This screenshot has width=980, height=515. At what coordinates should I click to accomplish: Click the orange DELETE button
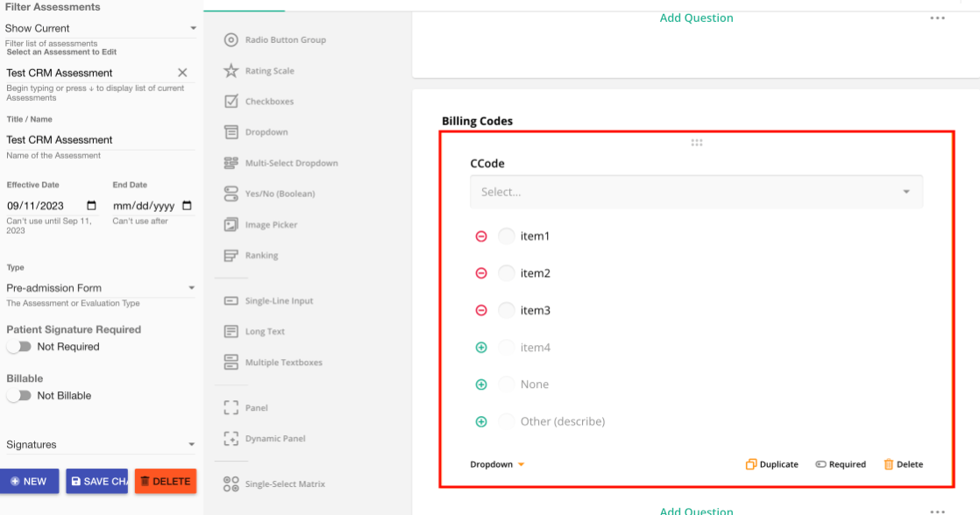click(165, 481)
